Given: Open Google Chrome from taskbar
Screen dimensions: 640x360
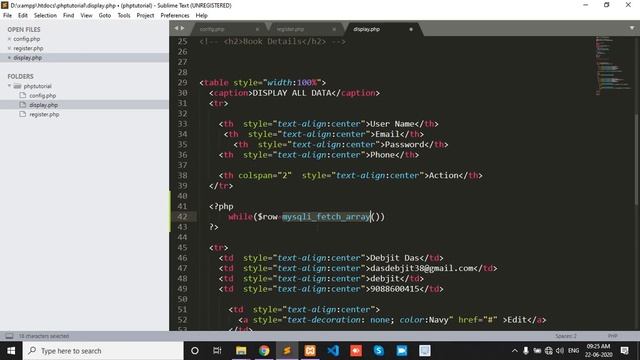Looking at the screenshot, I should coord(264,351).
